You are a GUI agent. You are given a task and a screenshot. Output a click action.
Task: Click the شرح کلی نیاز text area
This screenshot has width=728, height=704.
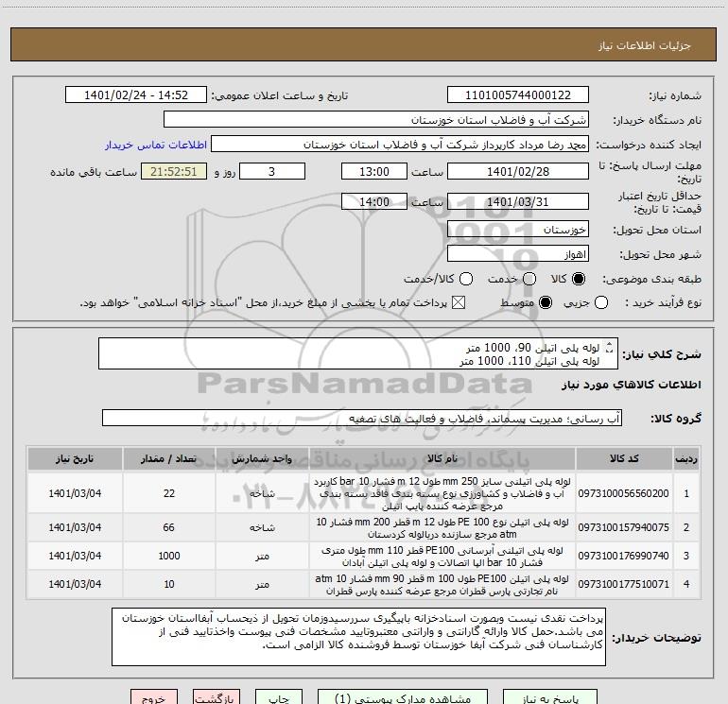[358, 353]
